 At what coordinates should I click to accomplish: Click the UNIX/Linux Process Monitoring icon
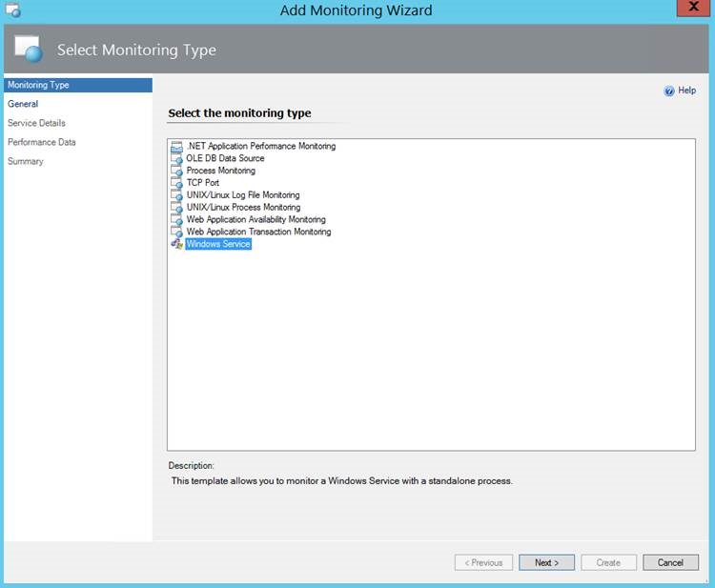pyautogui.click(x=176, y=208)
